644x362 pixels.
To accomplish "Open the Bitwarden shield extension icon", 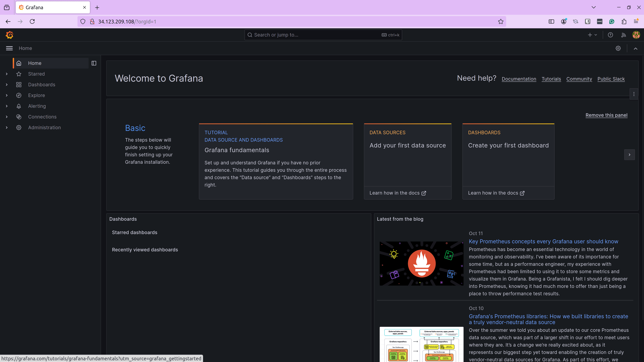I will tap(587, 21).
